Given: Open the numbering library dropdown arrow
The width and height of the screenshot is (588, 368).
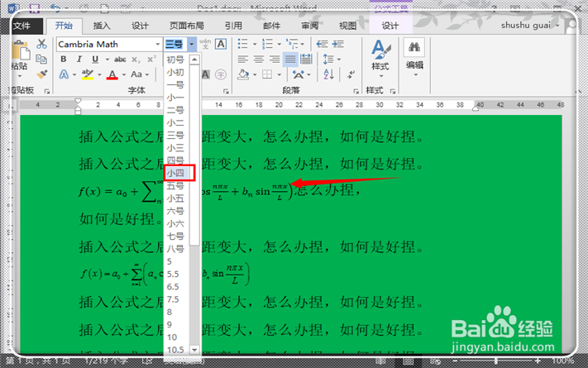Looking at the screenshot, I should click(x=279, y=45).
